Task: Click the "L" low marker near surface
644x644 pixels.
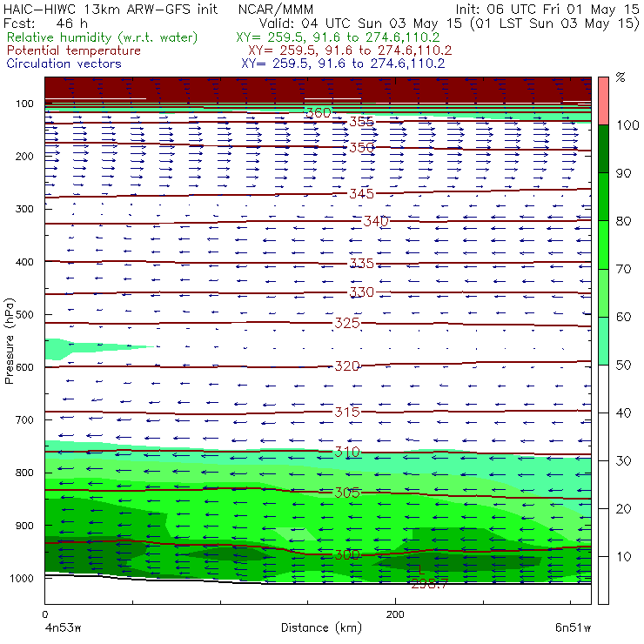Action: tap(421, 569)
